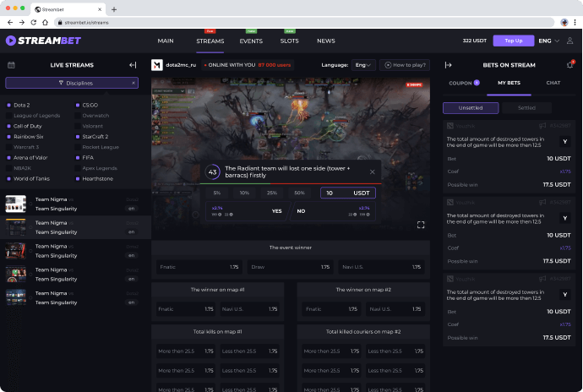Select the 10% stake preset
Image resolution: width=583 pixels, height=392 pixels.
pos(244,193)
